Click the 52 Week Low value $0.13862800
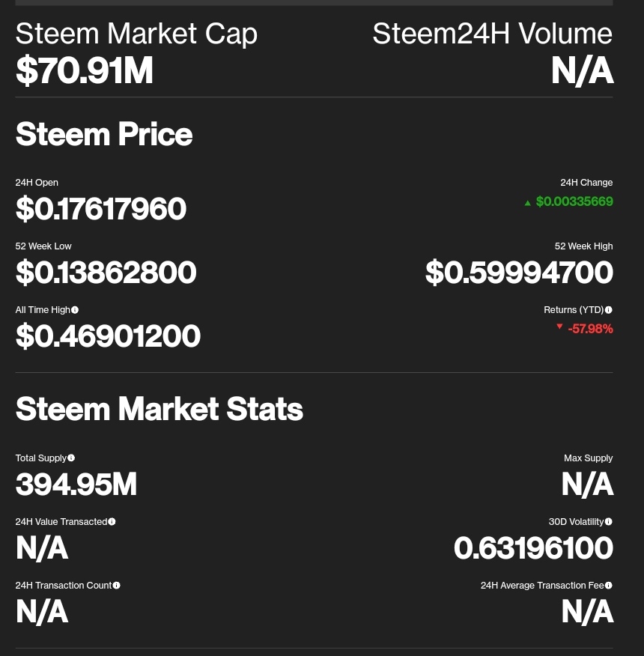The image size is (644, 656). click(x=106, y=272)
